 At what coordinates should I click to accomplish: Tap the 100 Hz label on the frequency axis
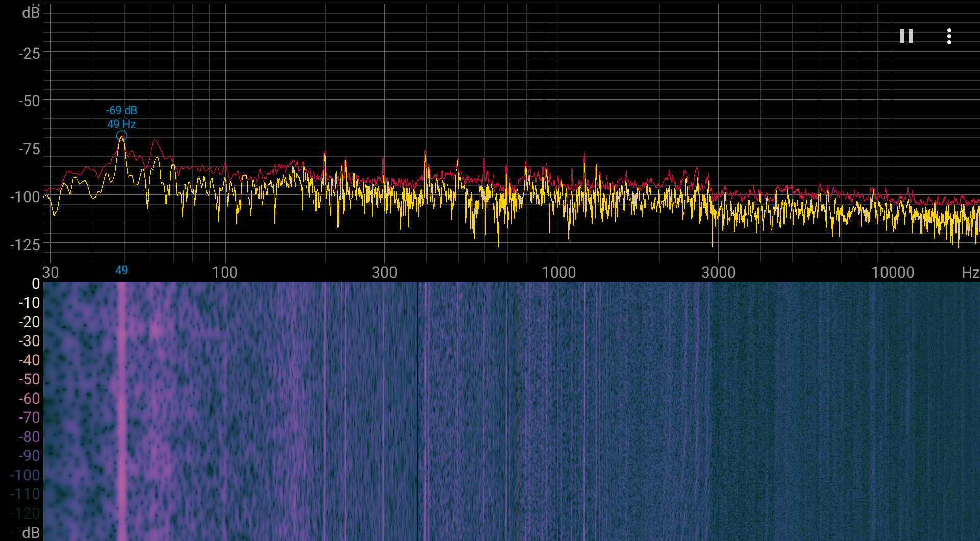pos(225,273)
